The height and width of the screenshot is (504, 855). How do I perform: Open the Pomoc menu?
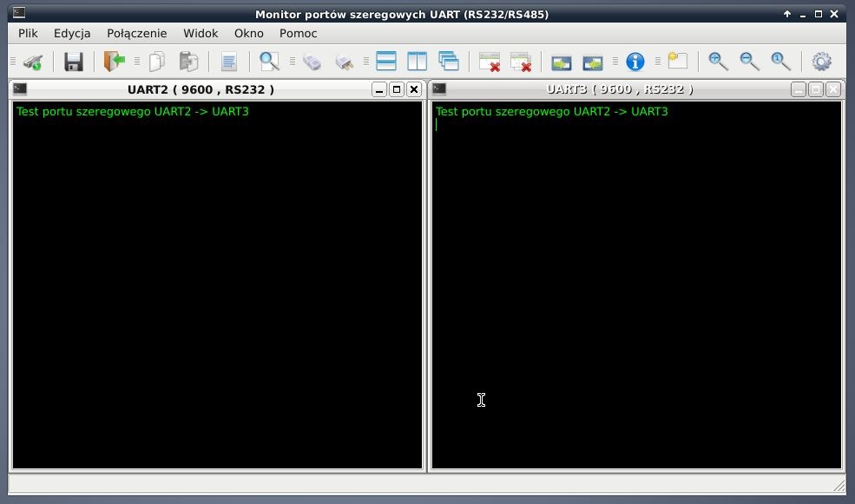[298, 33]
